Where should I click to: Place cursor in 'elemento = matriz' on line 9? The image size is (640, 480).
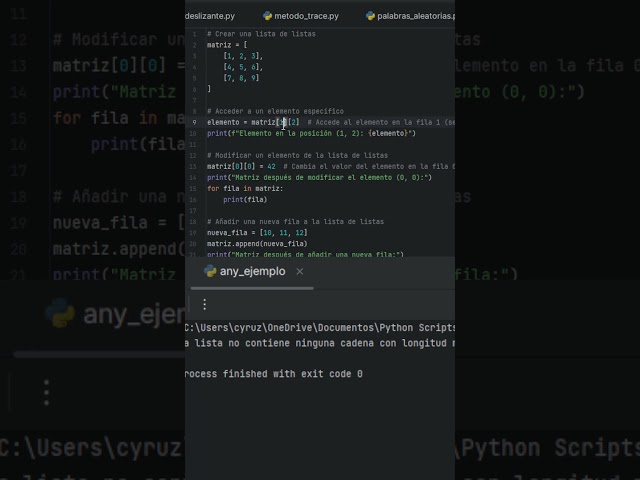(x=241, y=122)
